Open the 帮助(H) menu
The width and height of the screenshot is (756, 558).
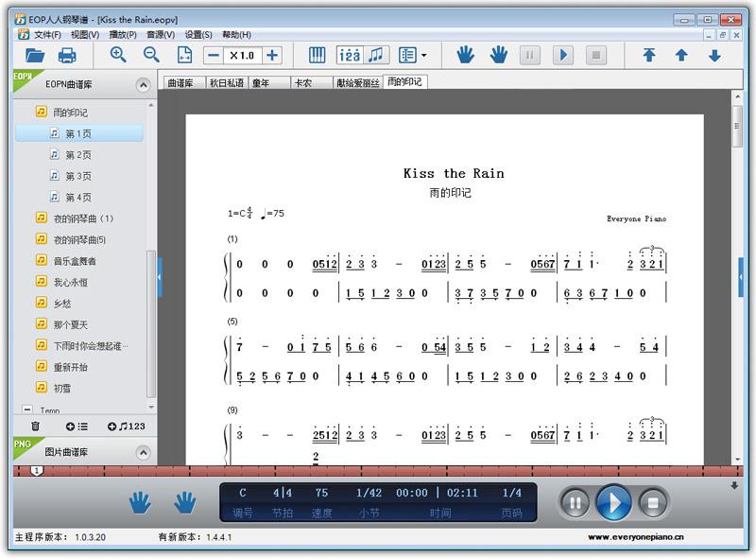point(236,35)
